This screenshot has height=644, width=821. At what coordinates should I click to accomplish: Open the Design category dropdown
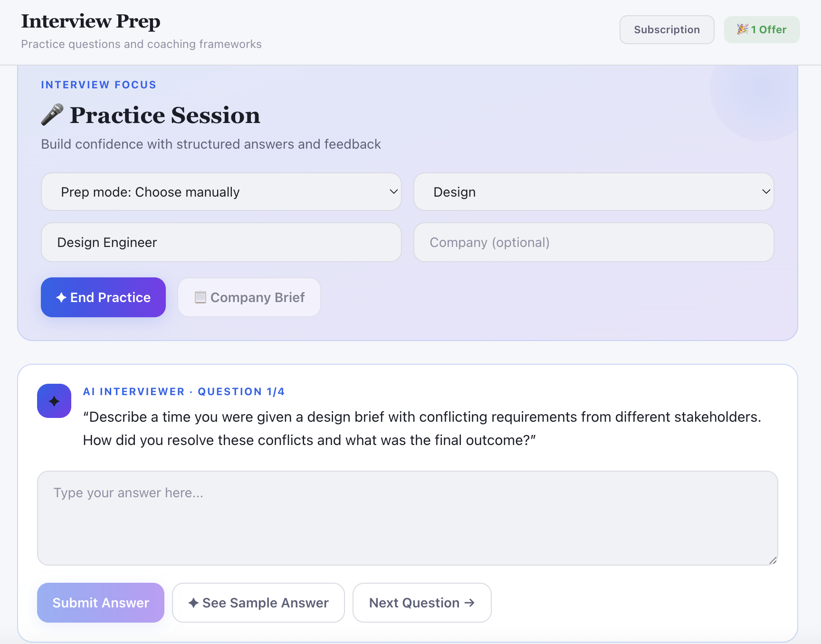[593, 192]
